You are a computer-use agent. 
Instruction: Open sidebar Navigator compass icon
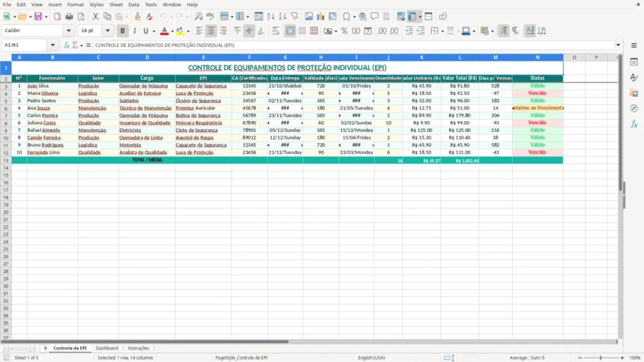coord(634,108)
